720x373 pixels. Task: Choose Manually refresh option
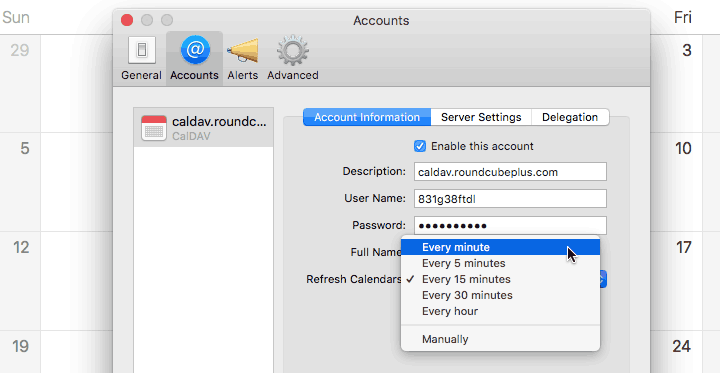pos(501,339)
